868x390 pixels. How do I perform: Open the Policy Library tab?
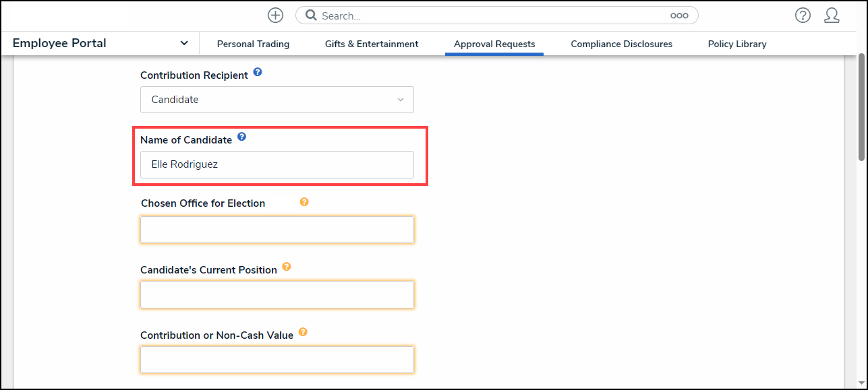[737, 44]
